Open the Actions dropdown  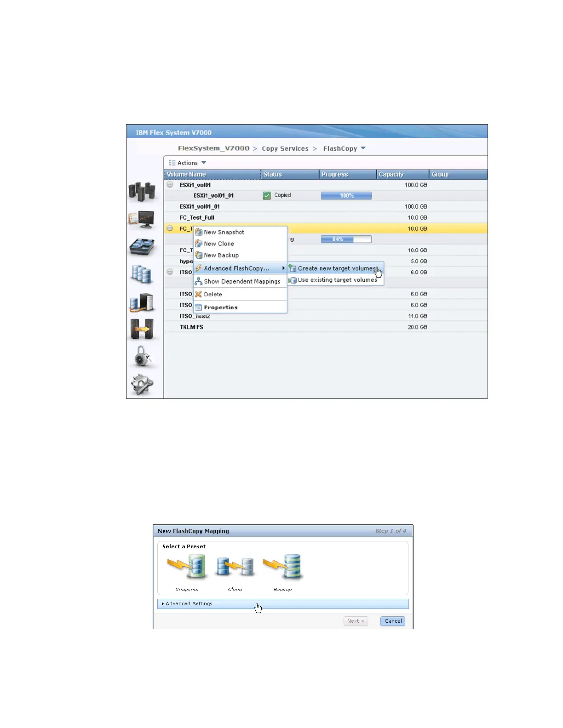tap(188, 163)
